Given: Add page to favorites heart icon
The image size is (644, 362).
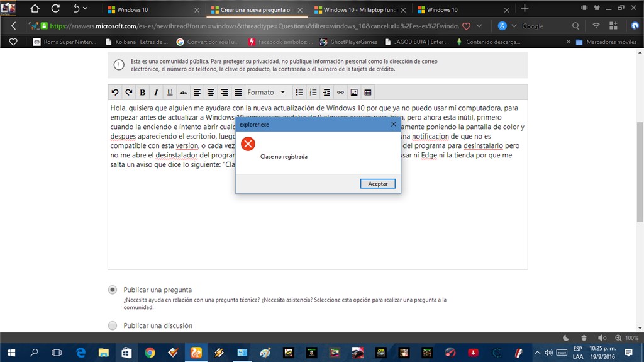Looking at the screenshot, I should 466,26.
